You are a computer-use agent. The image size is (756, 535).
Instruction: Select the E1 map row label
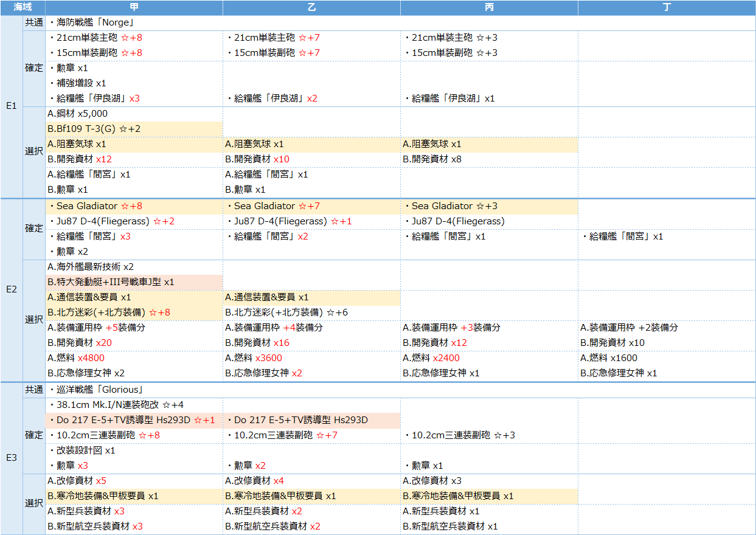[x=11, y=106]
